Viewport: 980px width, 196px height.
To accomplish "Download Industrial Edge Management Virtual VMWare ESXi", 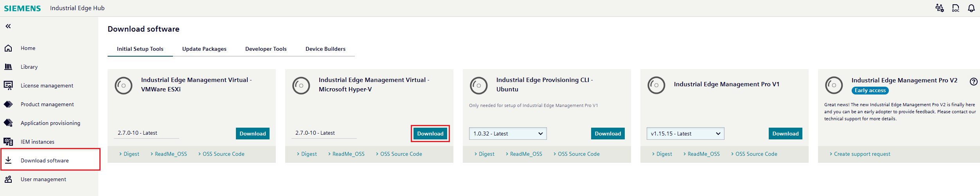I will [252, 134].
